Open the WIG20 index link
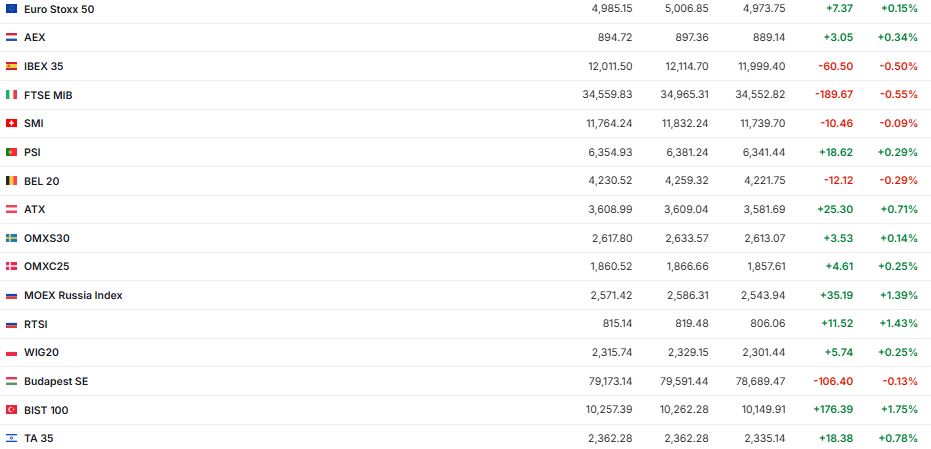This screenshot has height=449, width=931. click(43, 353)
